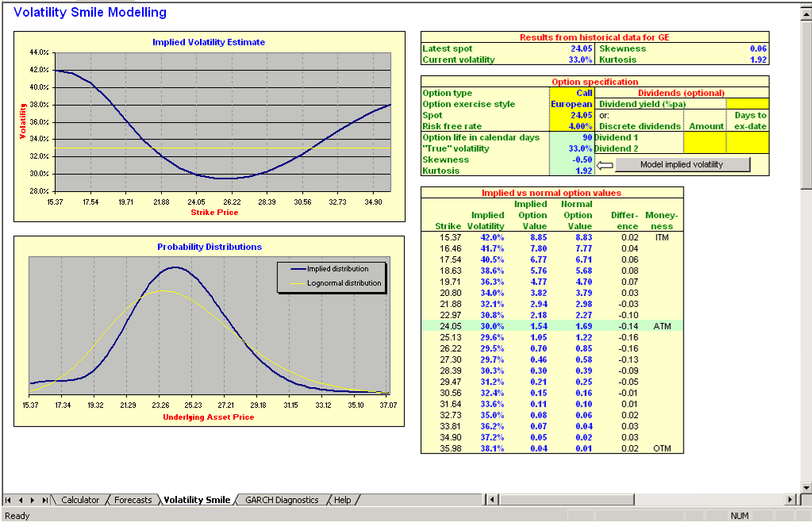The width and height of the screenshot is (812, 522).
Task: Click the horizontal scrollbar thumb
Action: (567, 500)
